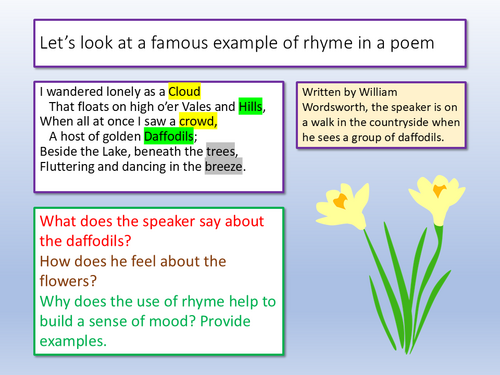The image size is (500, 375).
Task: Click the green highlighted word 'Daffodils'
Action: click(x=169, y=136)
